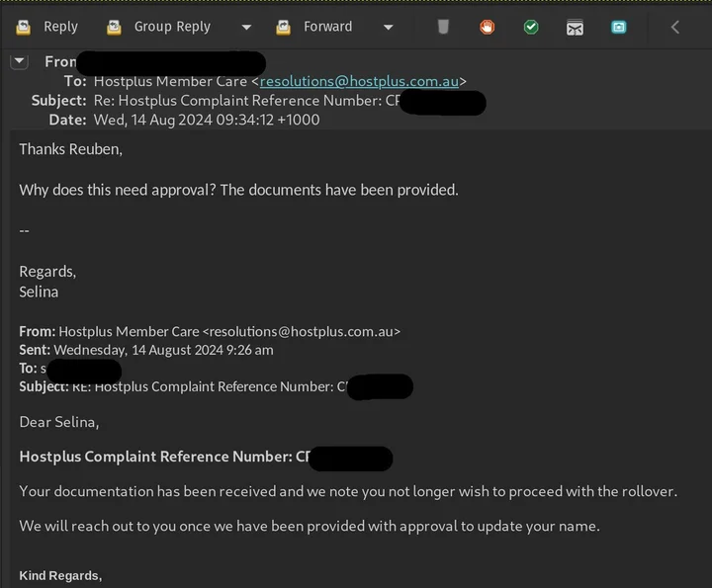The width and height of the screenshot is (712, 588).
Task: Click the archive box toolbar icon
Action: 575,27
